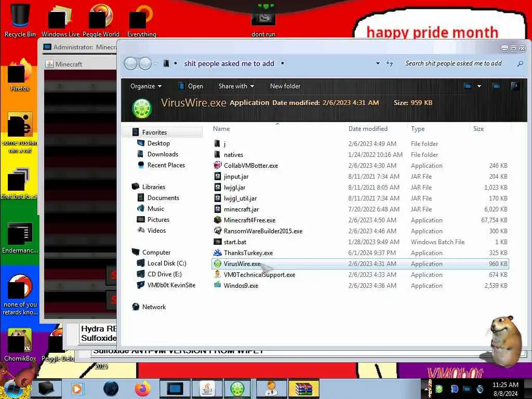Click the folder path in the address bar
532x399 pixels.
(229, 63)
